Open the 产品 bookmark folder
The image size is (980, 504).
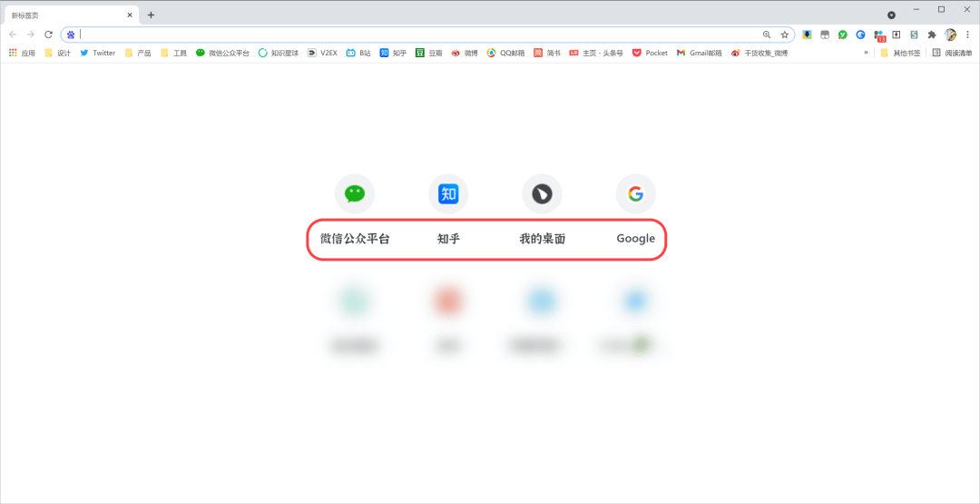138,54
